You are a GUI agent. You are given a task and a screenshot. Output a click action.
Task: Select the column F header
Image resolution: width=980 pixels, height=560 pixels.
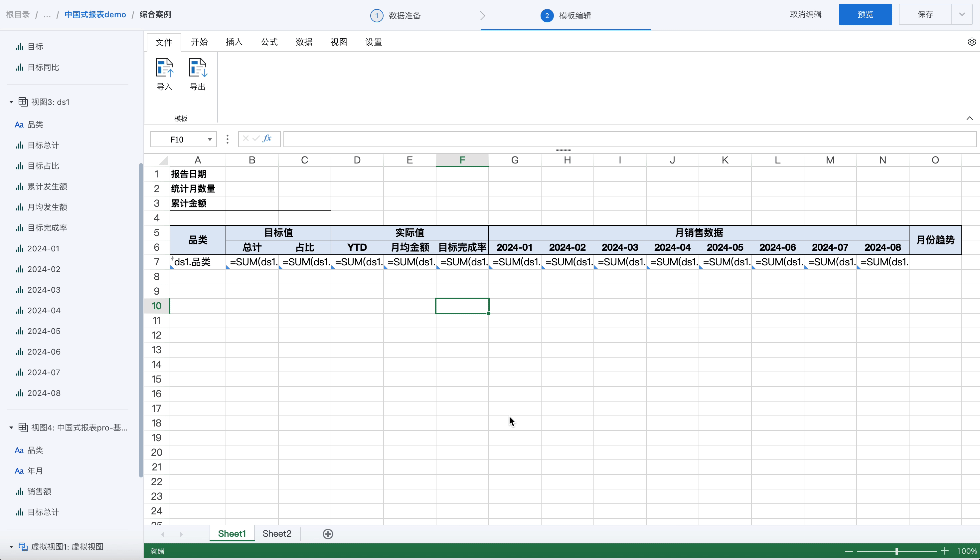[x=462, y=160]
